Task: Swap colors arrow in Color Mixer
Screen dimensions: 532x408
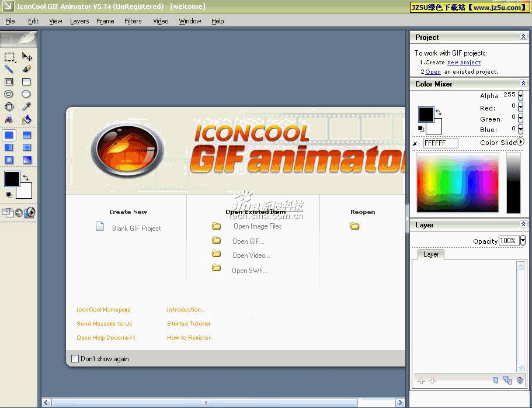Action: pyautogui.click(x=439, y=112)
